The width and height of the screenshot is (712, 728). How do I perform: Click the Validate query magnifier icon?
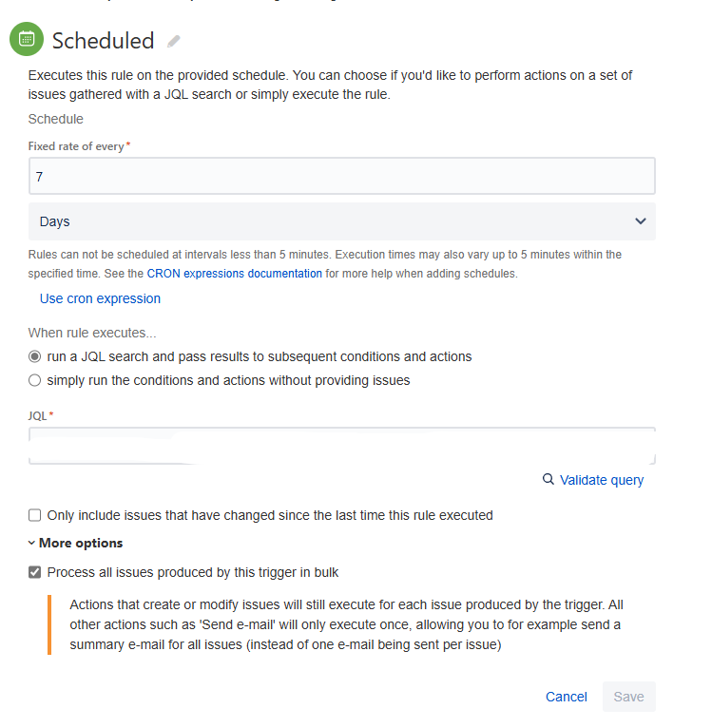click(548, 479)
